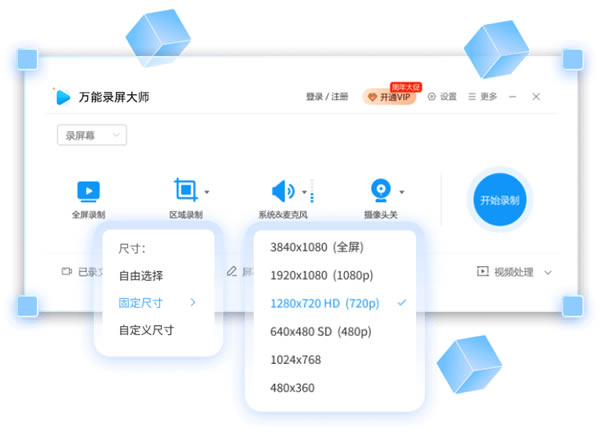
Task: Select 1920x1080 (1080p) resolution
Action: 321,275
